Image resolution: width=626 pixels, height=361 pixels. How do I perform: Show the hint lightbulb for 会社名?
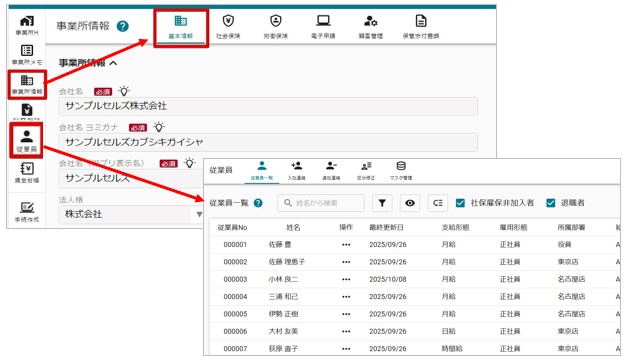coord(124,91)
